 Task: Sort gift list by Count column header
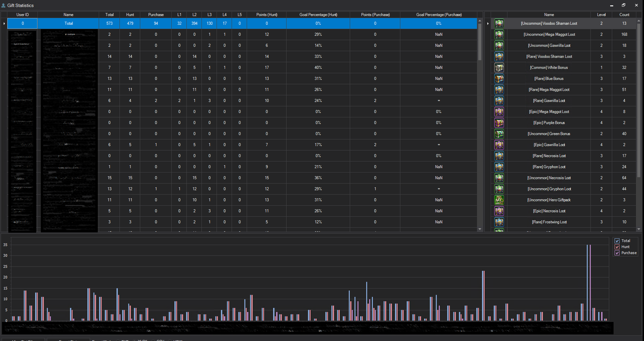pos(624,15)
